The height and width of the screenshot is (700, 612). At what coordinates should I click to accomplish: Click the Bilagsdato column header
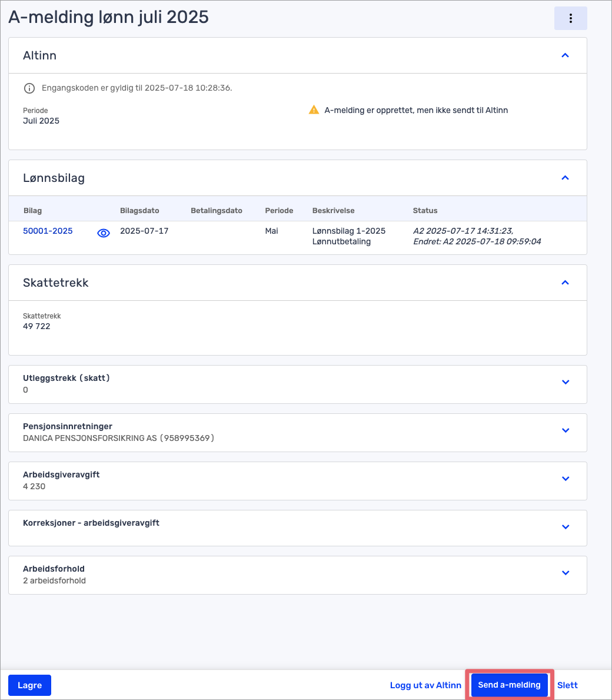click(x=139, y=211)
